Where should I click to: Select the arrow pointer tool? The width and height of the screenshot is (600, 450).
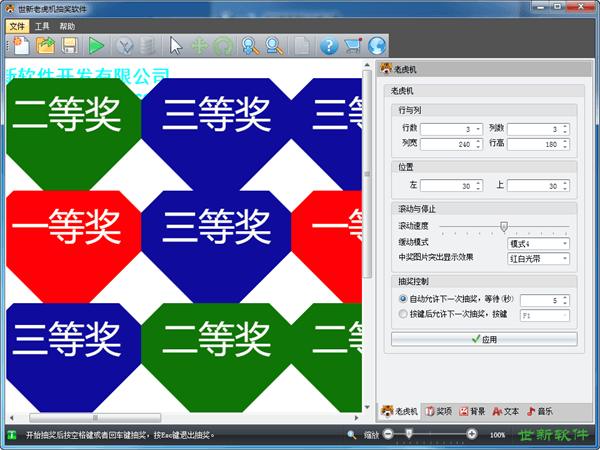pos(176,45)
